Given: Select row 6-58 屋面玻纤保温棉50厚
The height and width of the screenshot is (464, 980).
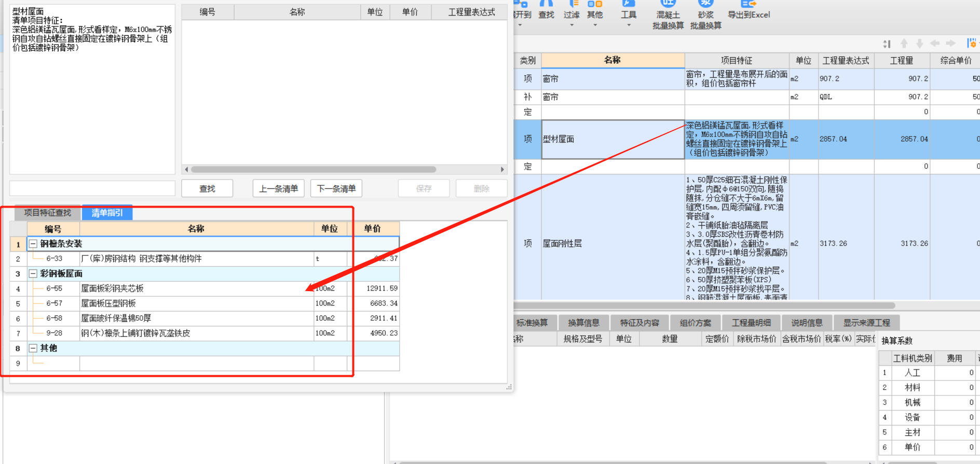Looking at the screenshot, I should click(x=205, y=318).
